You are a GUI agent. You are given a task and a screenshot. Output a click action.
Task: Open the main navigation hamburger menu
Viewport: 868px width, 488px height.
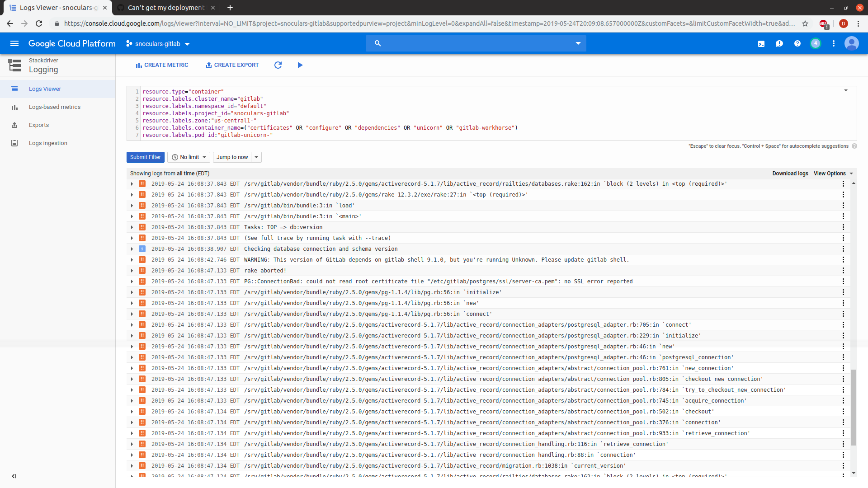pos(14,43)
